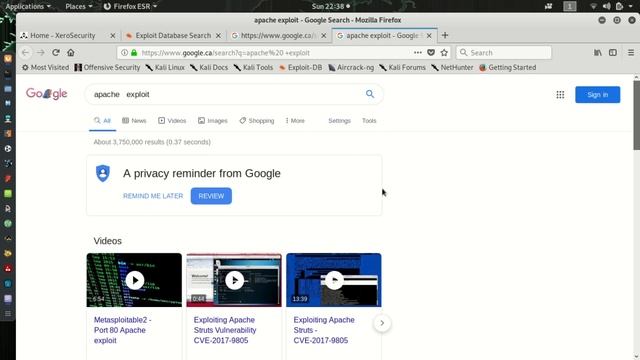Click the Google logo

pyautogui.click(x=47, y=94)
